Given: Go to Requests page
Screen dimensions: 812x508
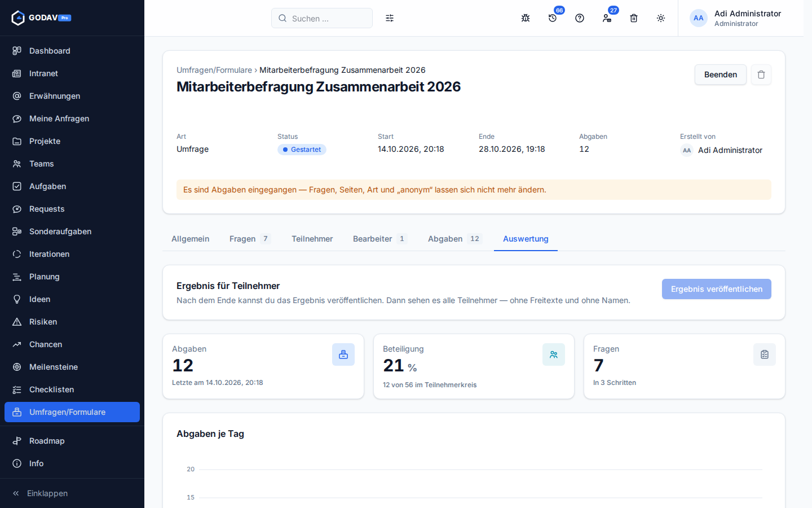Looking at the screenshot, I should coord(72,209).
